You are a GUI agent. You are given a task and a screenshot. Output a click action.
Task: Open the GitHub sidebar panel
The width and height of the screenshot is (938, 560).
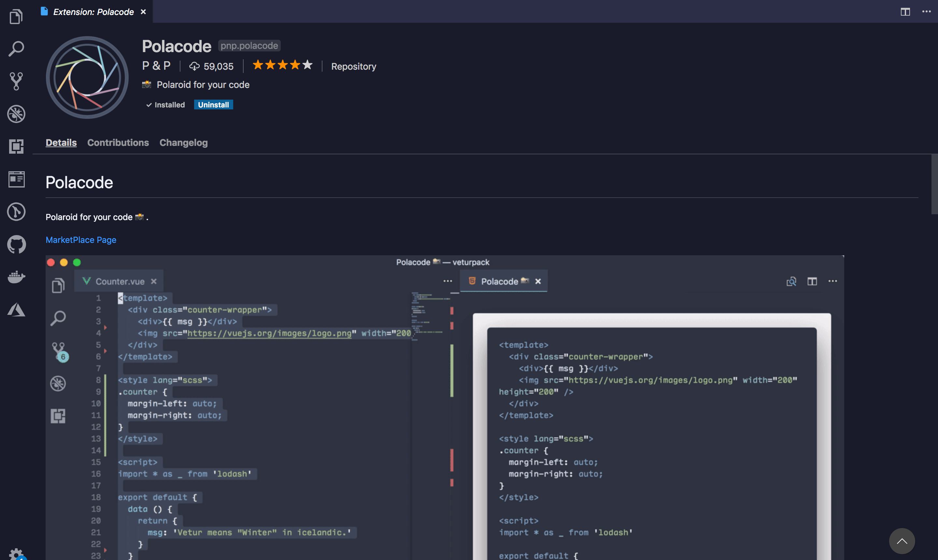(16, 244)
